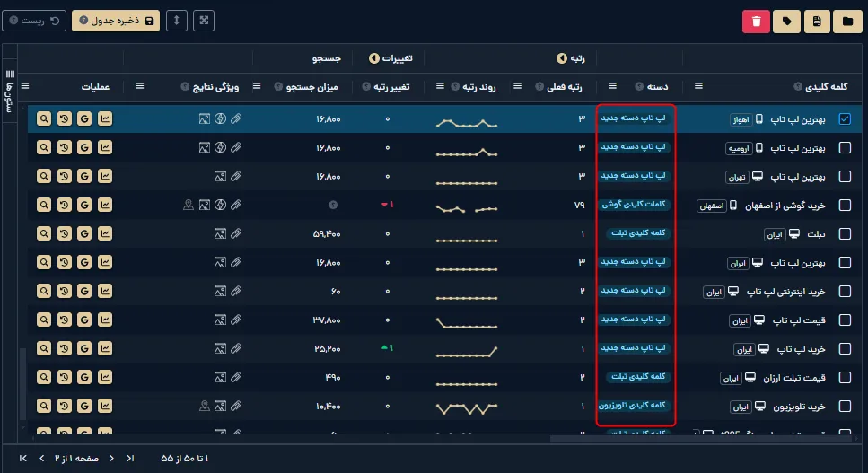
Task: Click help icon beside کلمه کلیدی header
Action: coord(798,86)
